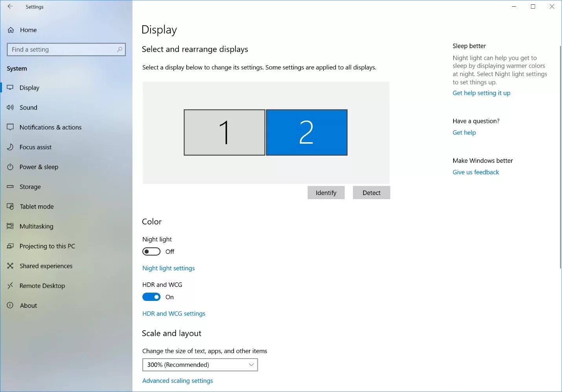Click the Get help link

[464, 132]
